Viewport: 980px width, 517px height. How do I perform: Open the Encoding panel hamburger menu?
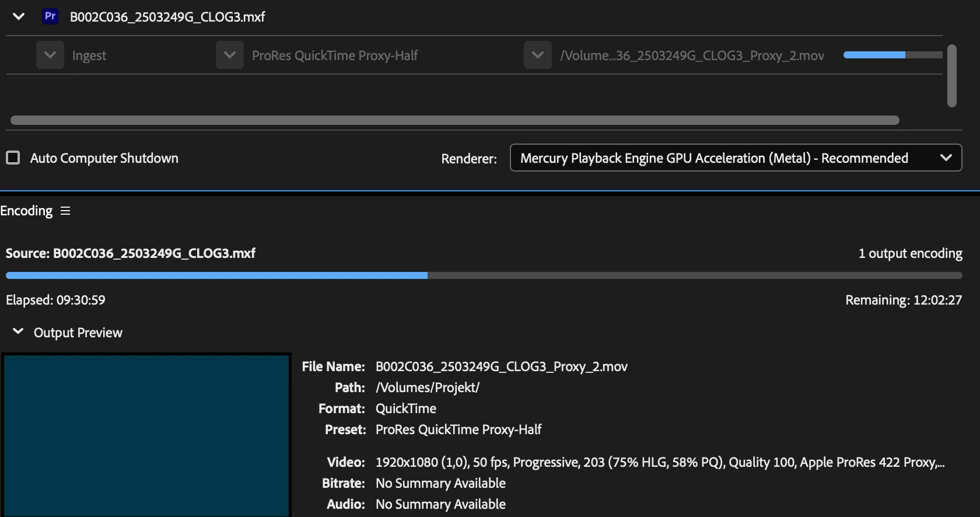click(65, 211)
